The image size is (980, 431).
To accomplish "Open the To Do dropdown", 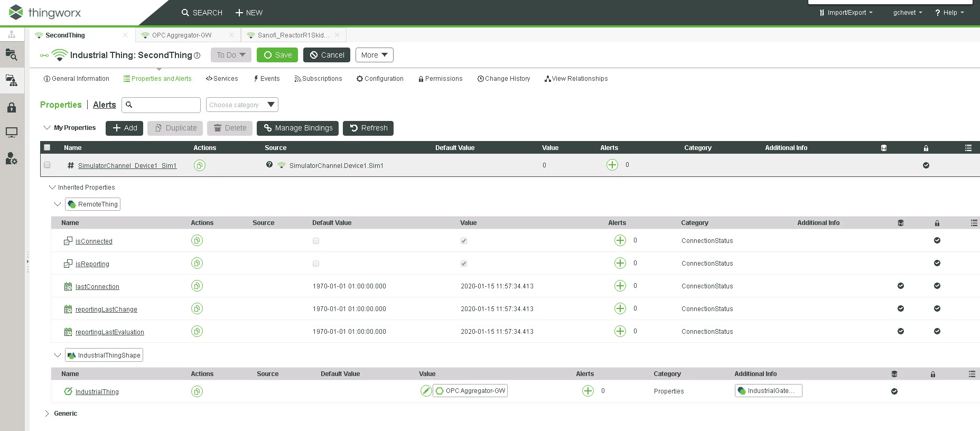I will coord(231,55).
